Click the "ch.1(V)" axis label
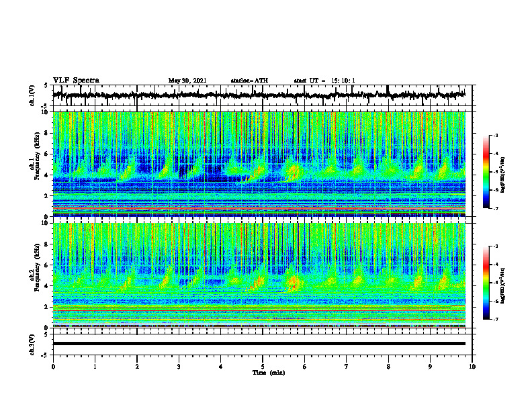 pyautogui.click(x=32, y=95)
